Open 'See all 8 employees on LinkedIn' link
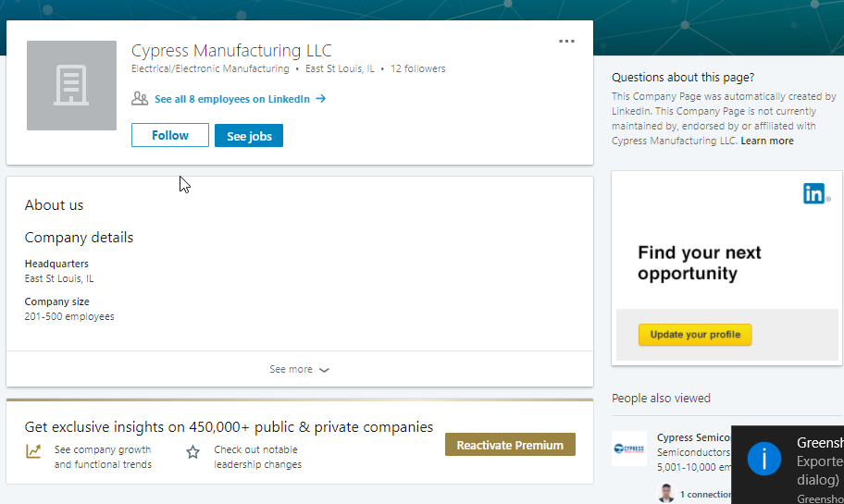 pyautogui.click(x=232, y=99)
